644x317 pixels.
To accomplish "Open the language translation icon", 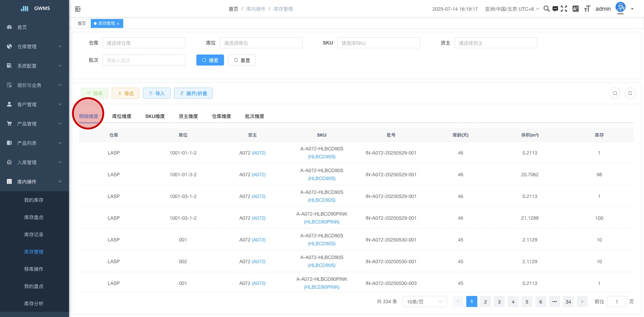I will [575, 9].
